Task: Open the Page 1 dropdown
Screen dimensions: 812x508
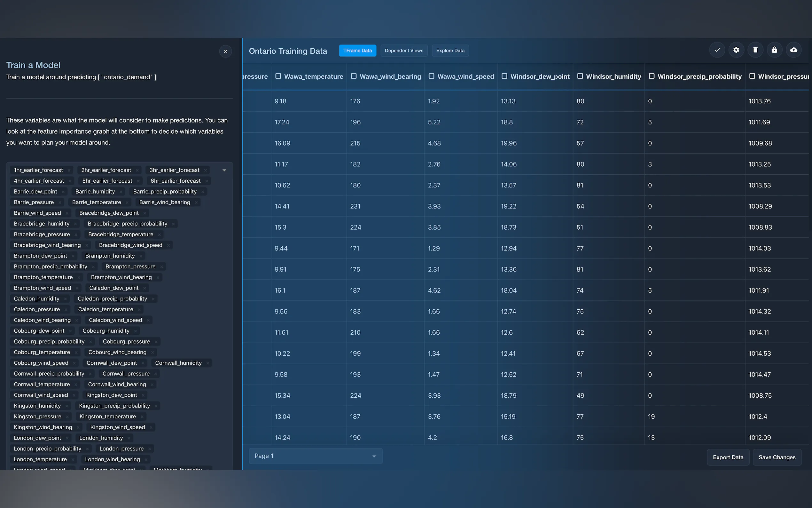Action: 315,456
